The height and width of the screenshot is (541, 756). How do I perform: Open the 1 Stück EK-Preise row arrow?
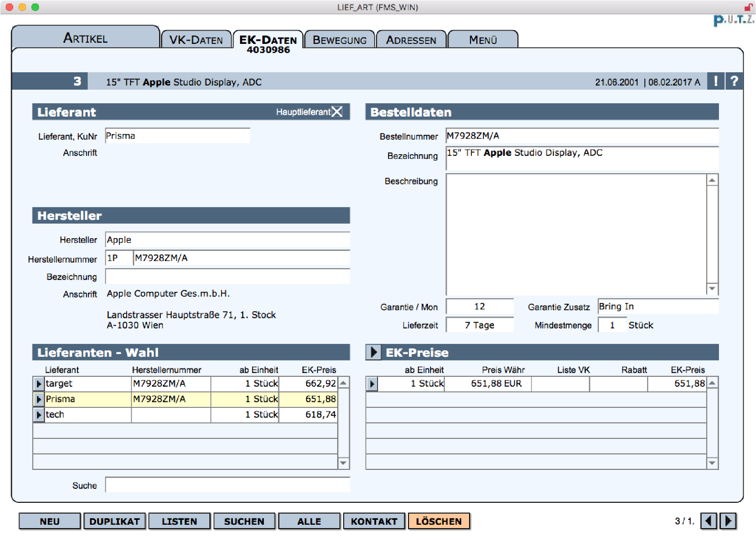click(x=372, y=384)
